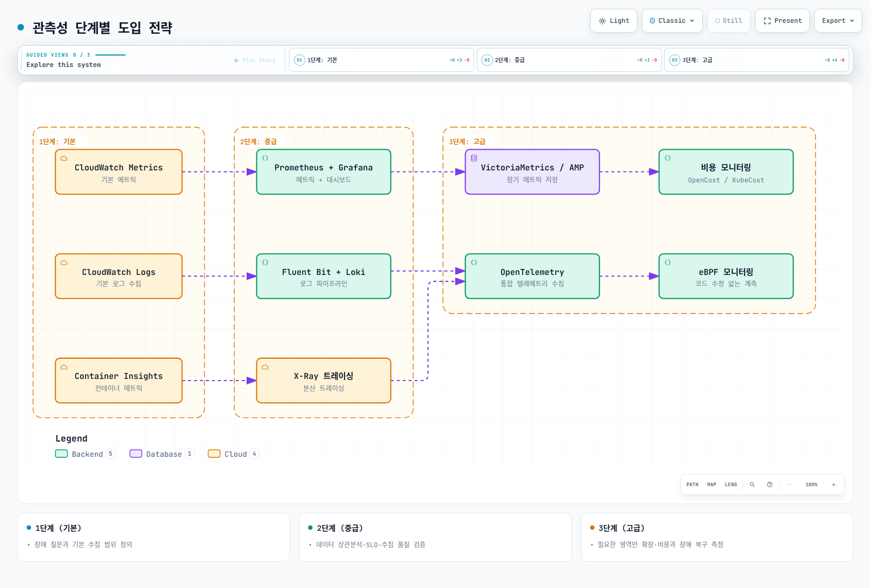
Task: Select guided view 02 2단계: 중급
Action: (x=569, y=60)
